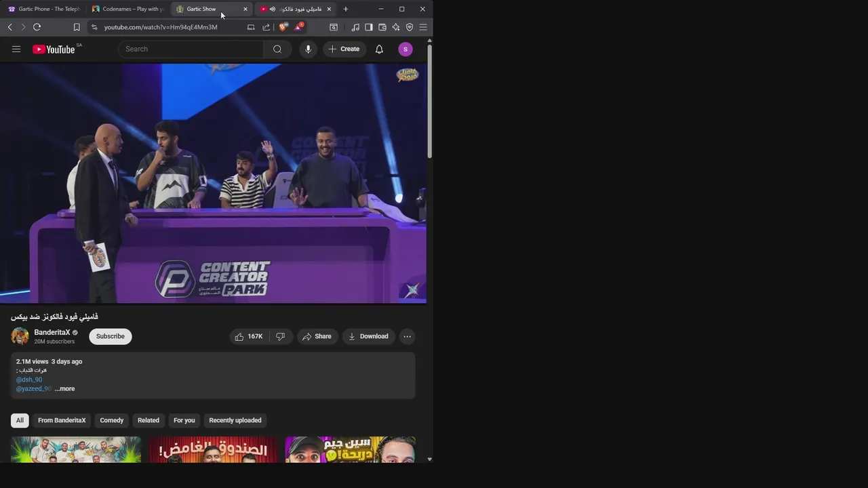Open the @yazeed_90 channel link
This screenshot has width=868, height=488.
pos(34,389)
